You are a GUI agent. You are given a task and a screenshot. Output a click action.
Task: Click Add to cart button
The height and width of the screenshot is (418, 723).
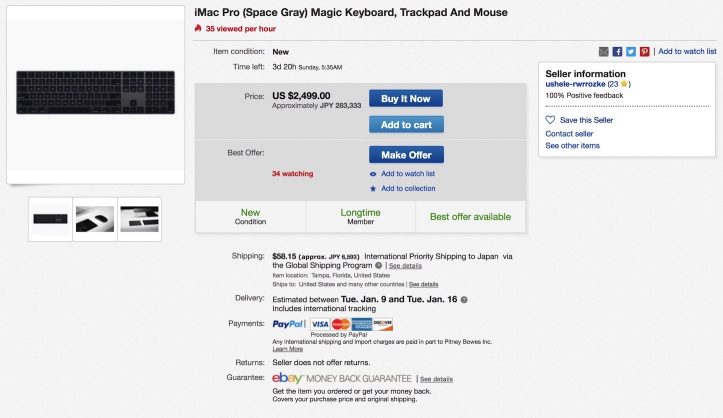coord(406,125)
